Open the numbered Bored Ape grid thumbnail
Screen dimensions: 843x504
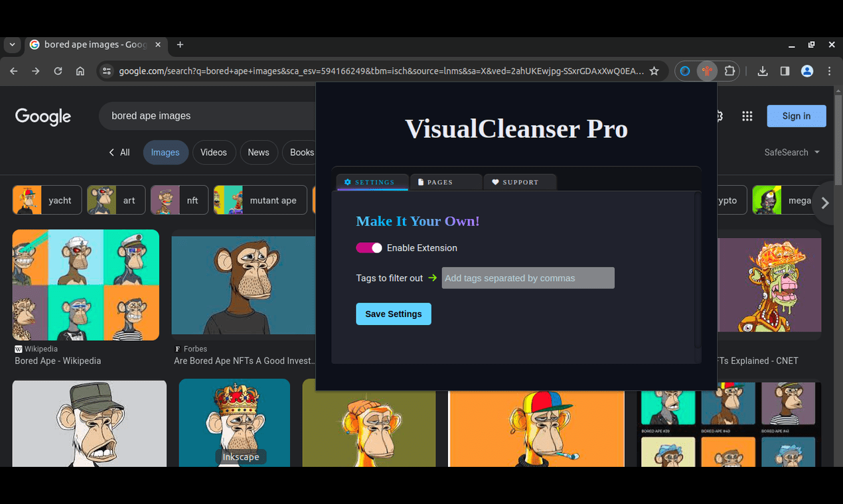click(729, 424)
